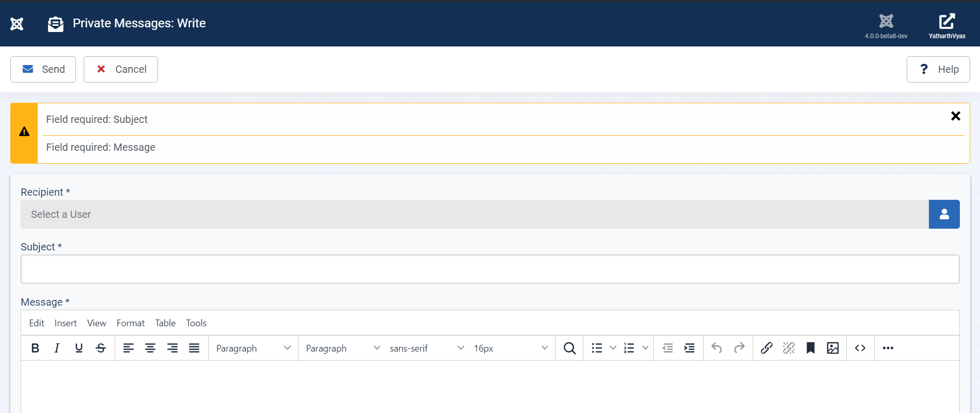The width and height of the screenshot is (980, 413).
Task: Open the editor Tools menu
Action: point(196,323)
